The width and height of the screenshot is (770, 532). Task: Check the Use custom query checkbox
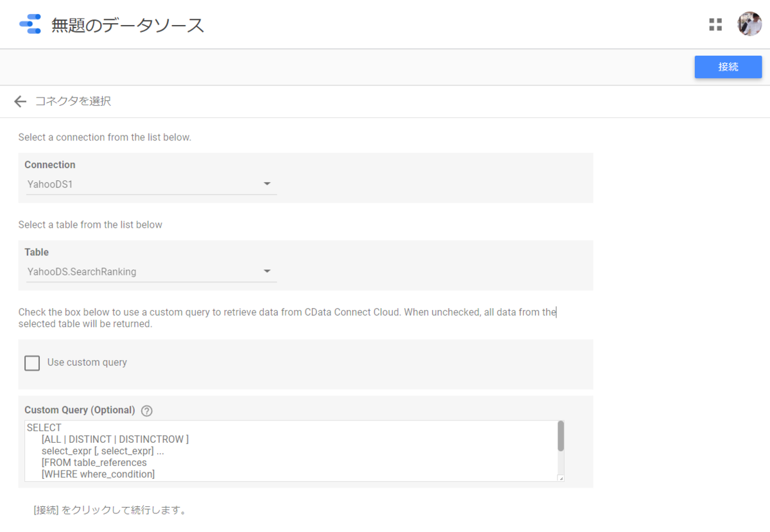(x=32, y=363)
